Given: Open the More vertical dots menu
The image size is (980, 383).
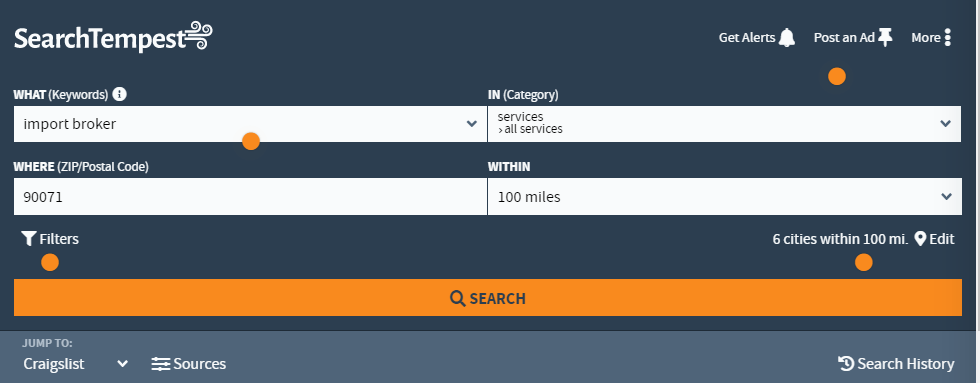Looking at the screenshot, I should [948, 37].
